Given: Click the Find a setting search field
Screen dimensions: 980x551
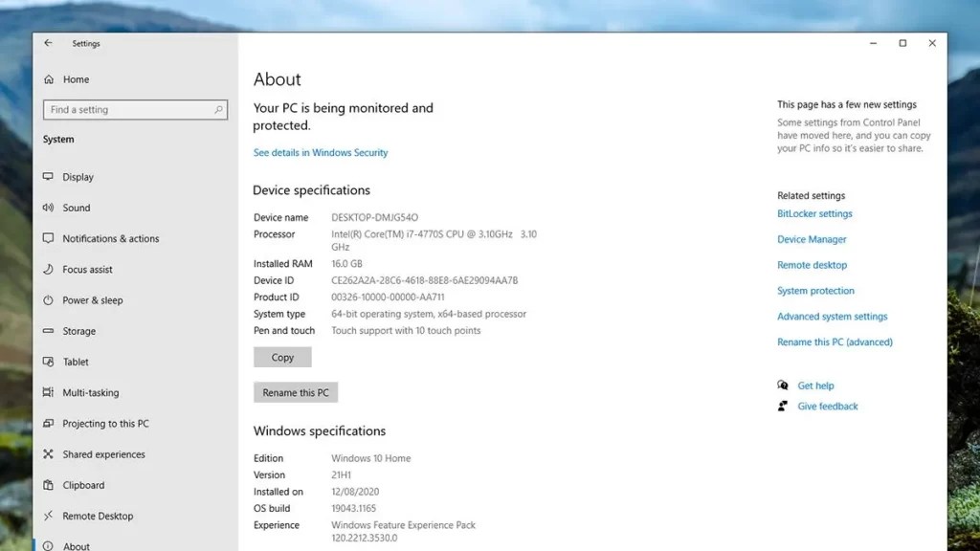Looking at the screenshot, I should (135, 109).
